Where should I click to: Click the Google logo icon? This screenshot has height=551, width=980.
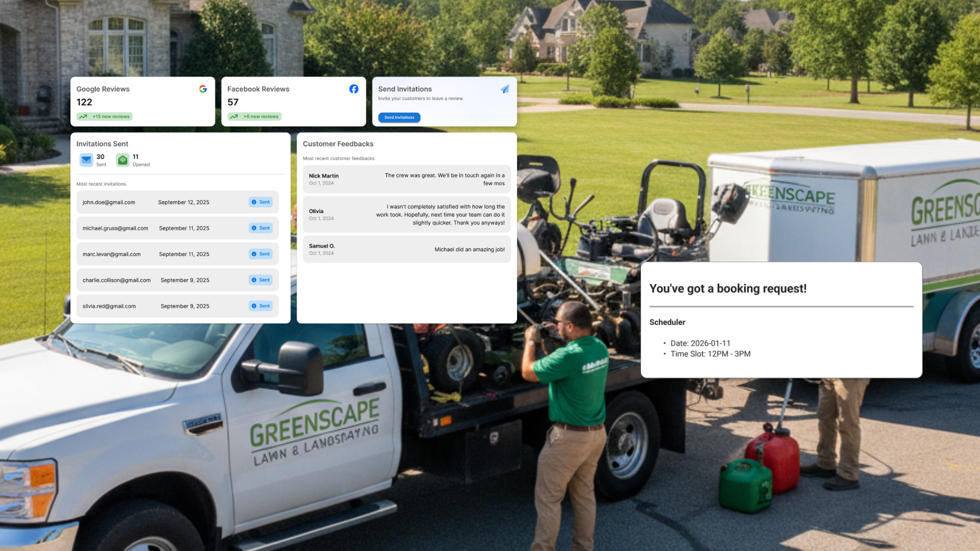(x=203, y=89)
